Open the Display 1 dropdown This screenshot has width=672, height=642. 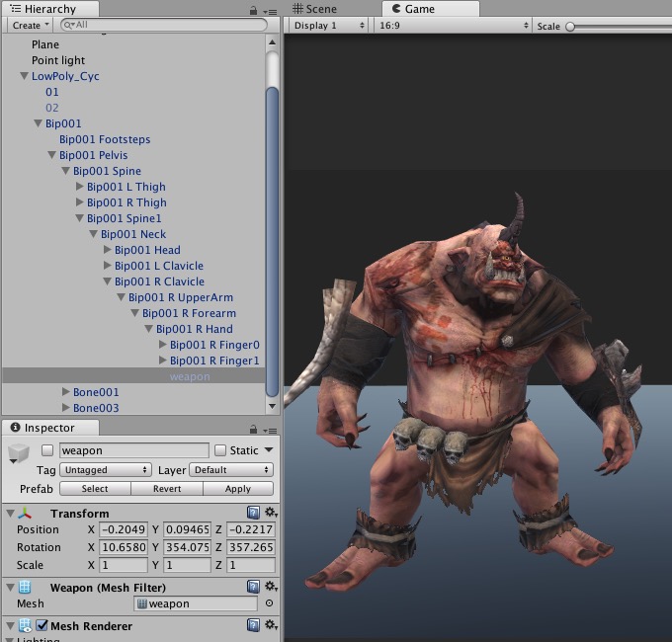coord(328,26)
